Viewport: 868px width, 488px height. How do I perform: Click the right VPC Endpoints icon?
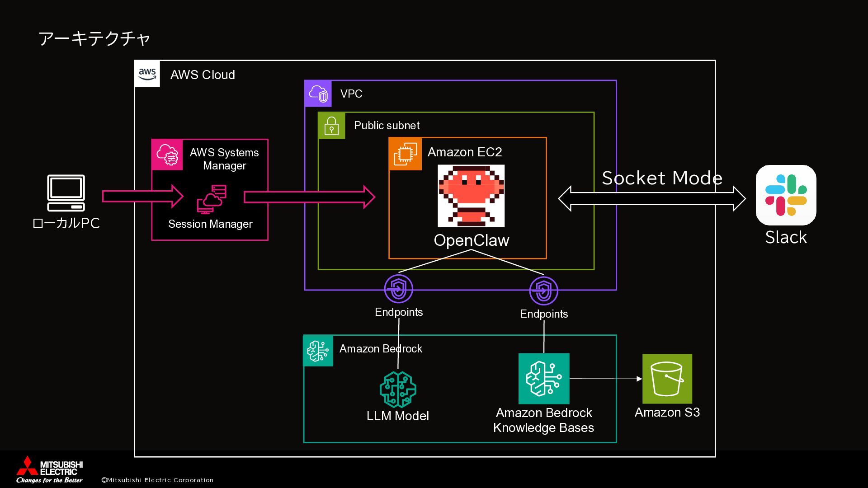click(x=543, y=291)
